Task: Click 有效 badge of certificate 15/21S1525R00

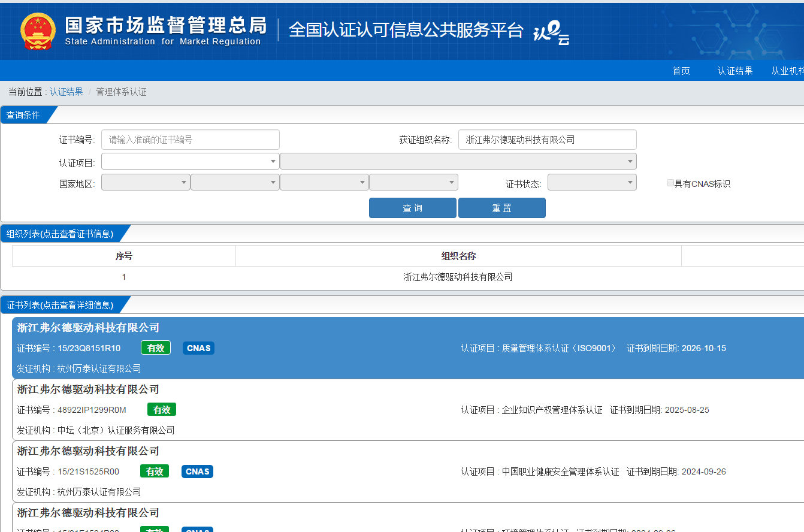Action: coord(155,471)
